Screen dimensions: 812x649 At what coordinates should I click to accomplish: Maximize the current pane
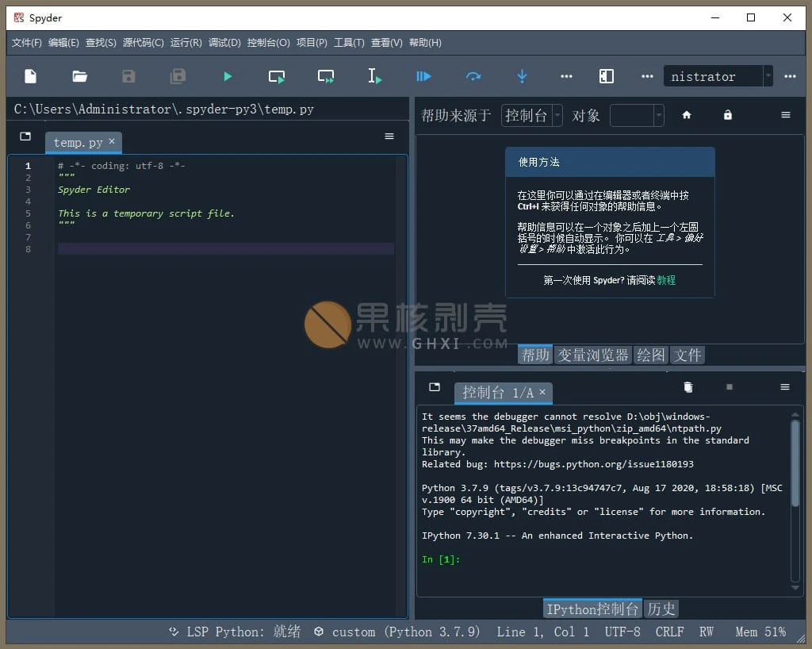pyautogui.click(x=607, y=77)
